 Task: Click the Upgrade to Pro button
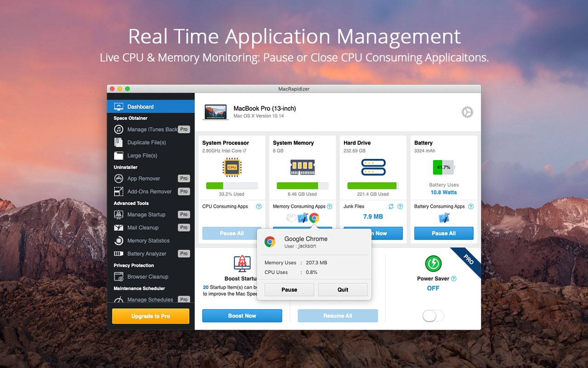pos(151,316)
